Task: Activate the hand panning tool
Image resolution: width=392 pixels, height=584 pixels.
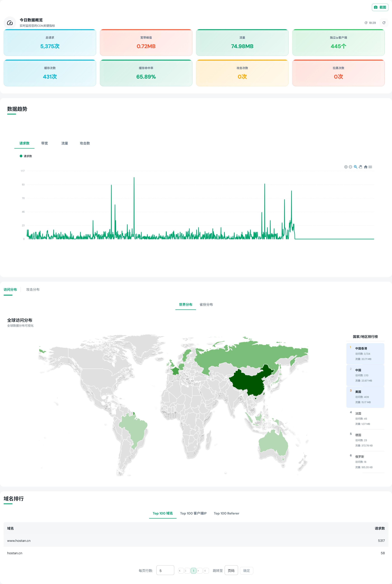Action: [x=361, y=167]
